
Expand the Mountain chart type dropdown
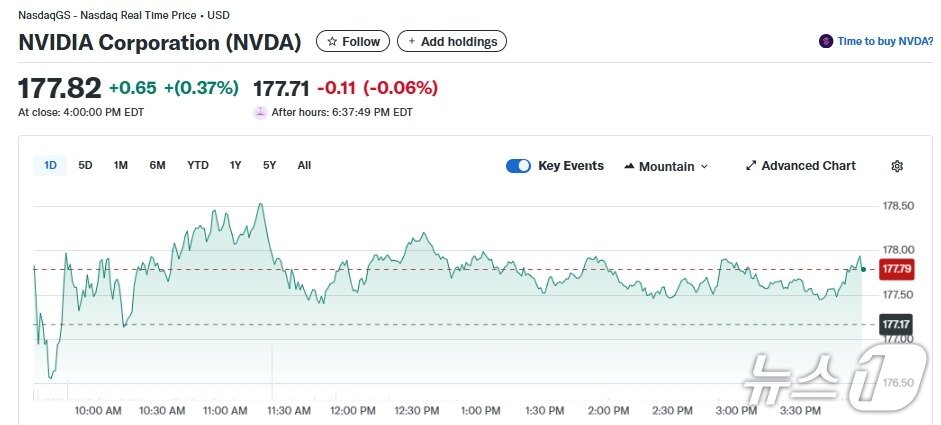[704, 167]
